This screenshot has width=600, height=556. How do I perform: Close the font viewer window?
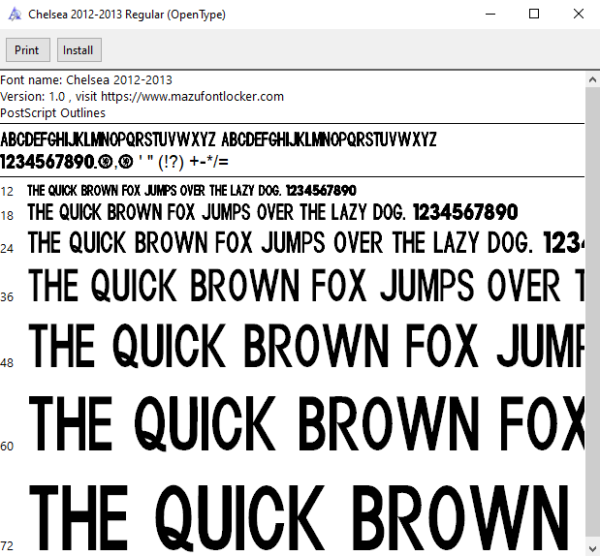pos(578,14)
